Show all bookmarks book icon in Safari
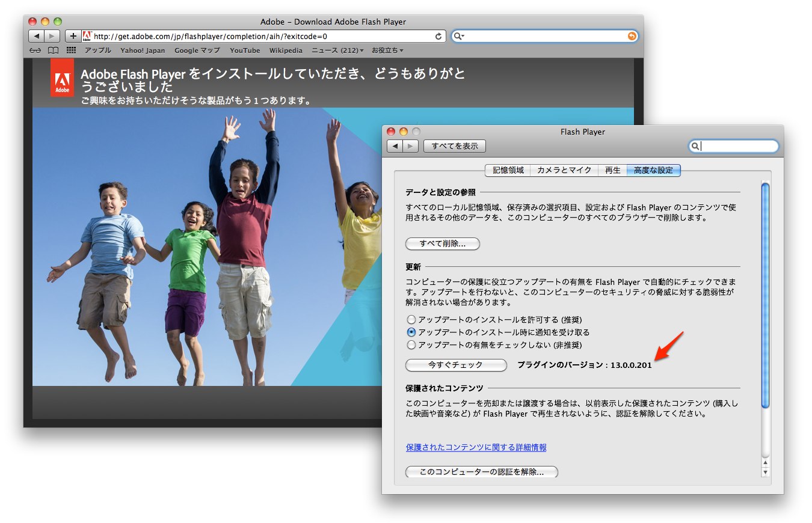The image size is (812, 523). click(x=54, y=50)
